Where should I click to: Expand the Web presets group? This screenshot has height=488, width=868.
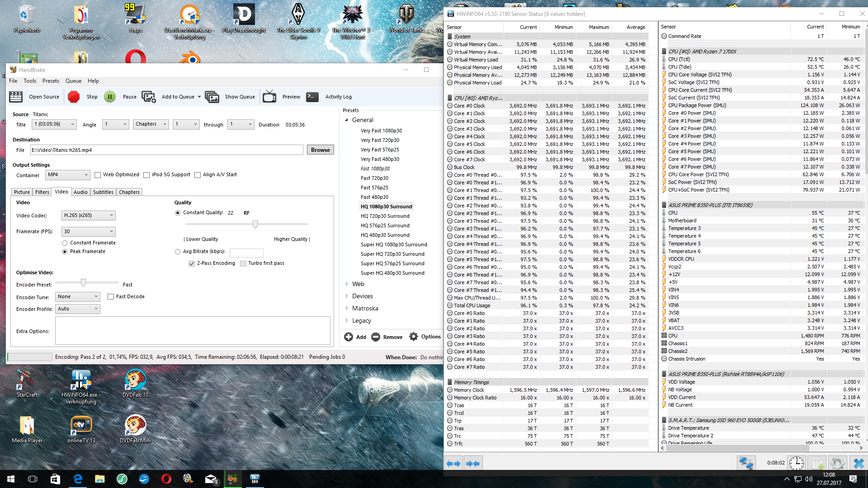click(x=347, y=284)
